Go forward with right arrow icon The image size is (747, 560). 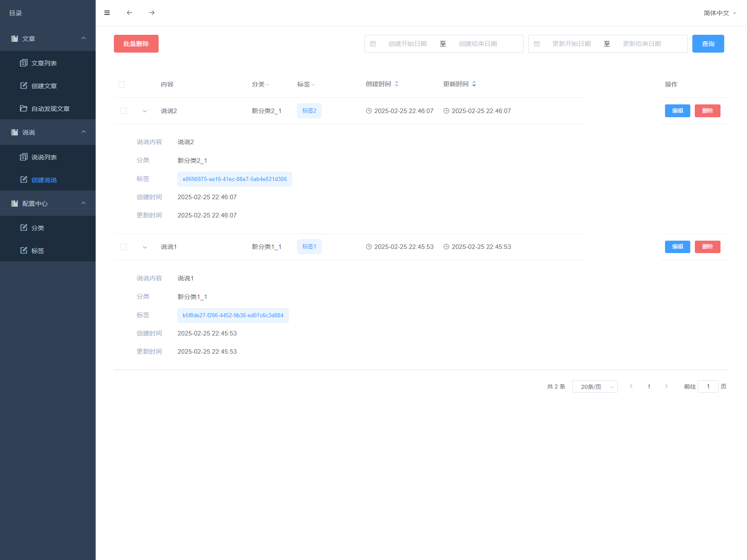tap(152, 13)
